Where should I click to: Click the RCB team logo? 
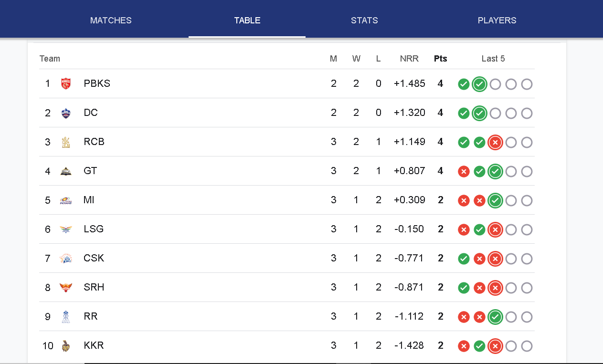(66, 142)
